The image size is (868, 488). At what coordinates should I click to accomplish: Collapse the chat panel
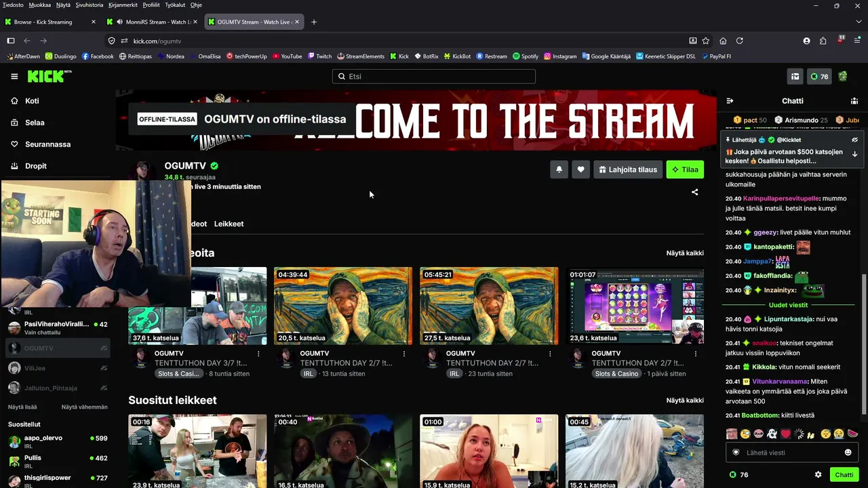[x=730, y=101]
